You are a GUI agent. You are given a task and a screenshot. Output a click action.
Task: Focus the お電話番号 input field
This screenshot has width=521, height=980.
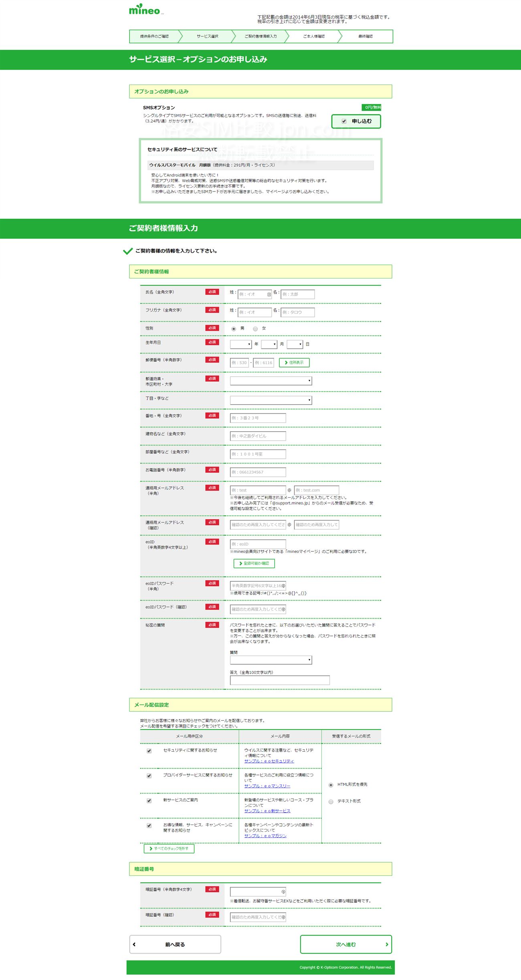[x=258, y=472]
